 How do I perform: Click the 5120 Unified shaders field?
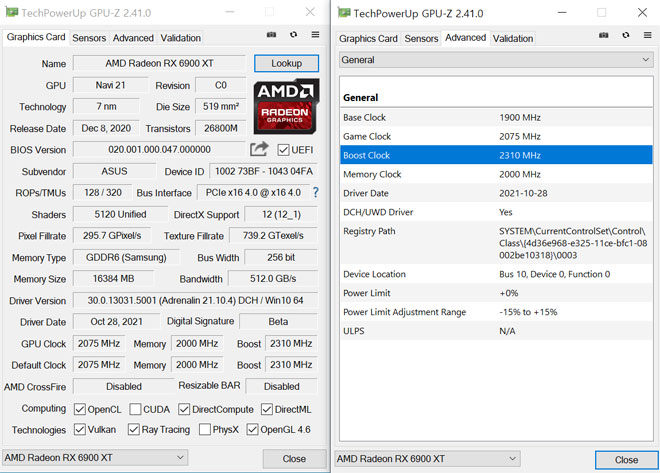point(120,214)
